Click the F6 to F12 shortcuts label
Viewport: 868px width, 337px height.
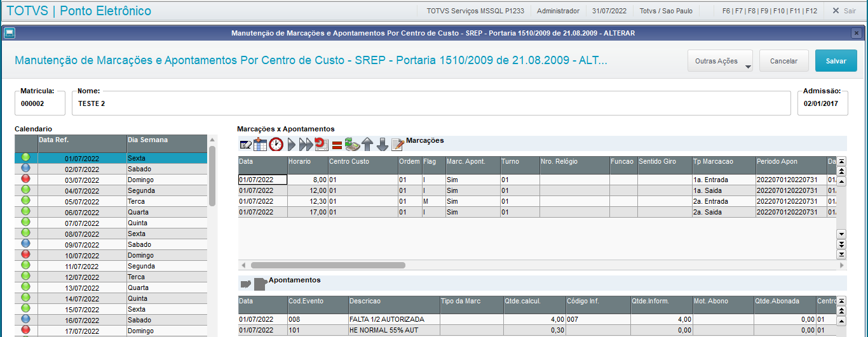click(x=770, y=11)
